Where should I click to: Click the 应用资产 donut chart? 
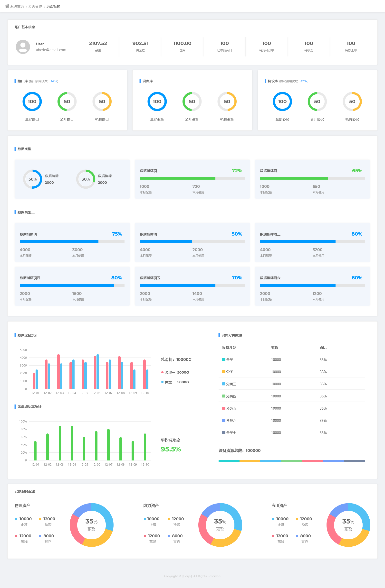pos(348,525)
